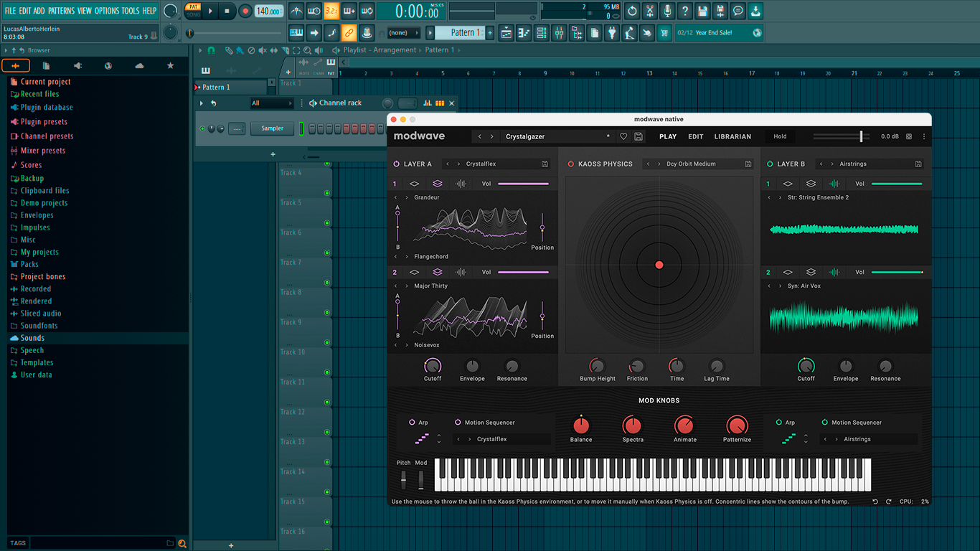Click the 140.000 tempo field
The image size is (980, 551).
point(269,11)
